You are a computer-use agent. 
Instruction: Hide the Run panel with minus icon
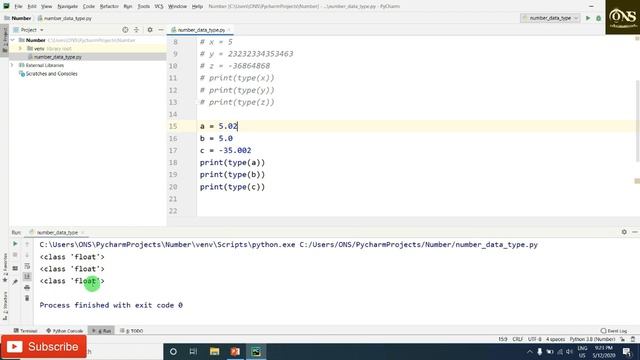(635, 232)
